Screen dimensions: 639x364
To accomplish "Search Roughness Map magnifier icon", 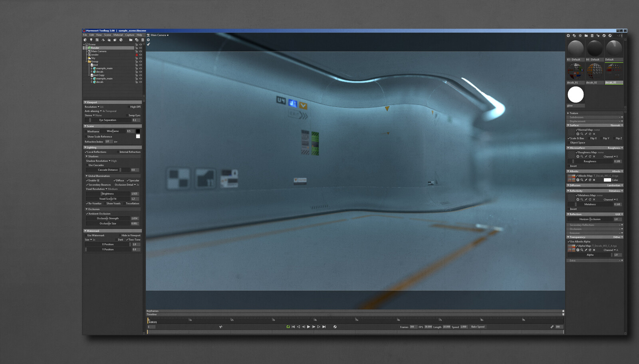I will (582, 156).
